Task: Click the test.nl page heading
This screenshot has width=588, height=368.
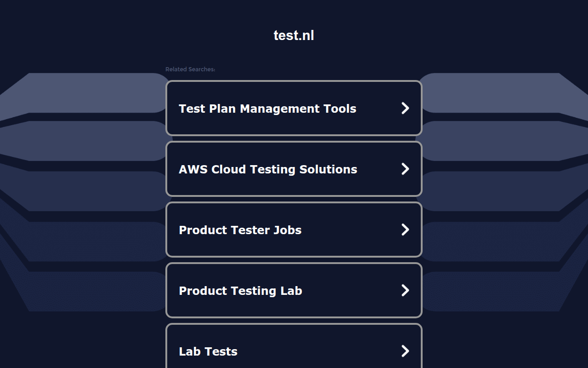Action: pos(294,35)
